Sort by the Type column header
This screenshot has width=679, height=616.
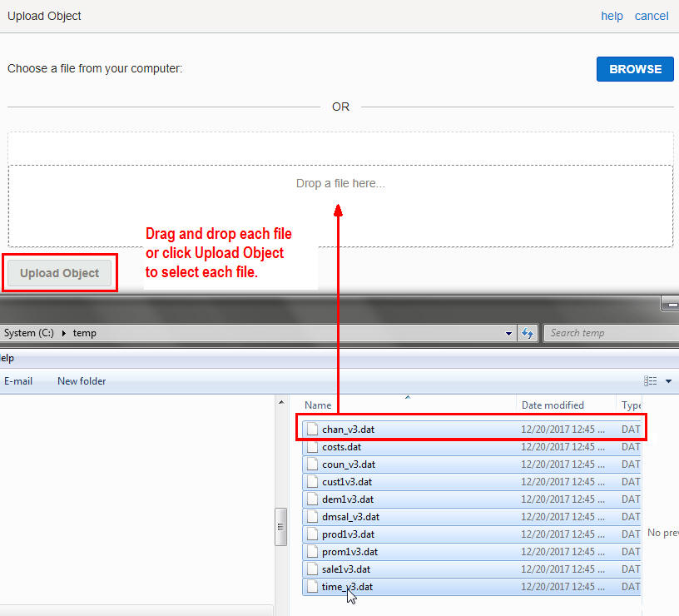(x=631, y=405)
